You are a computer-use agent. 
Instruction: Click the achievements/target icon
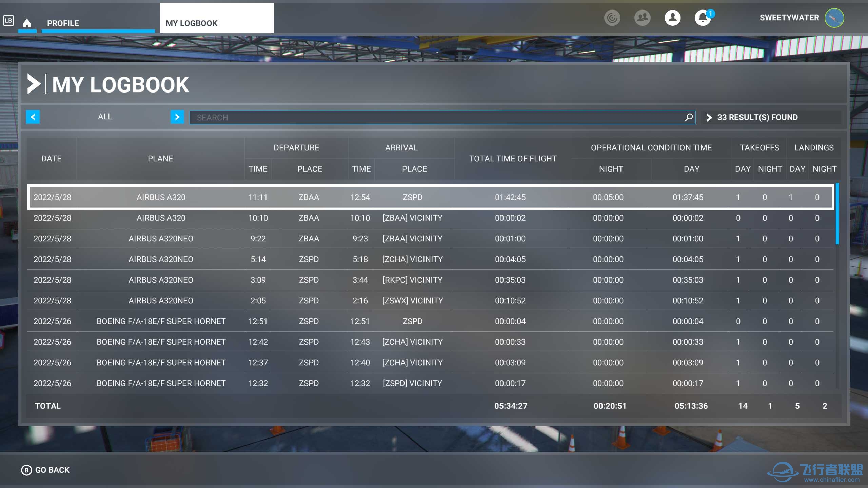point(613,17)
